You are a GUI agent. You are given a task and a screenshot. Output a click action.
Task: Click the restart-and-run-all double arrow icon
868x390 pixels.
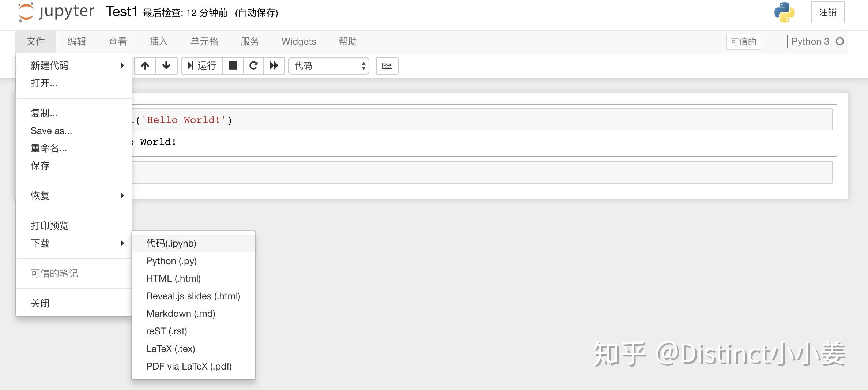tap(274, 66)
